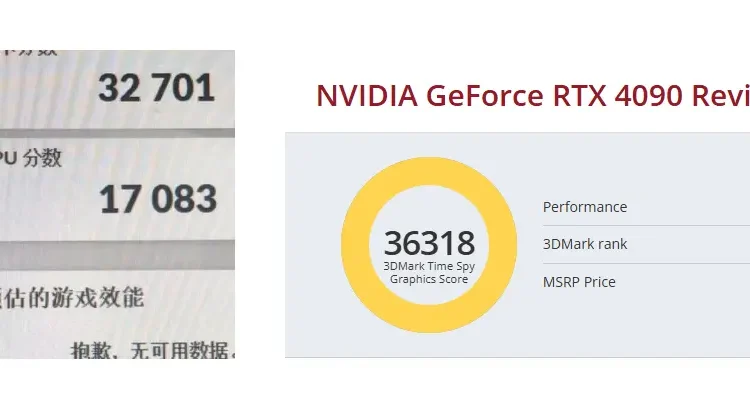750x409 pixels.
Task: Click the 估的游戏效能 section heading
Action: tap(72, 298)
